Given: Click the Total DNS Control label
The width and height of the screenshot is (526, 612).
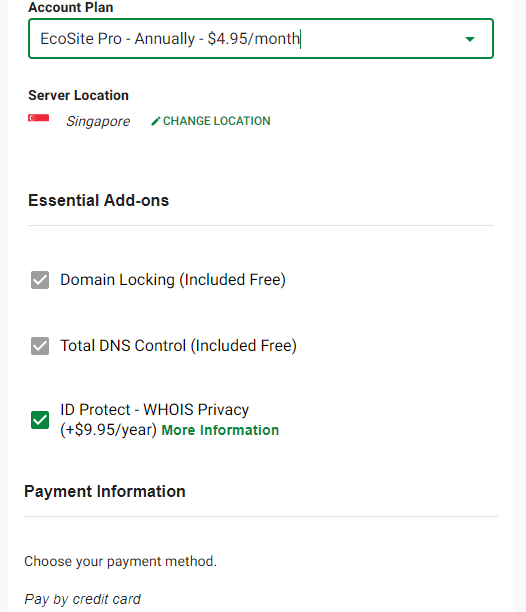Looking at the screenshot, I should [178, 346].
